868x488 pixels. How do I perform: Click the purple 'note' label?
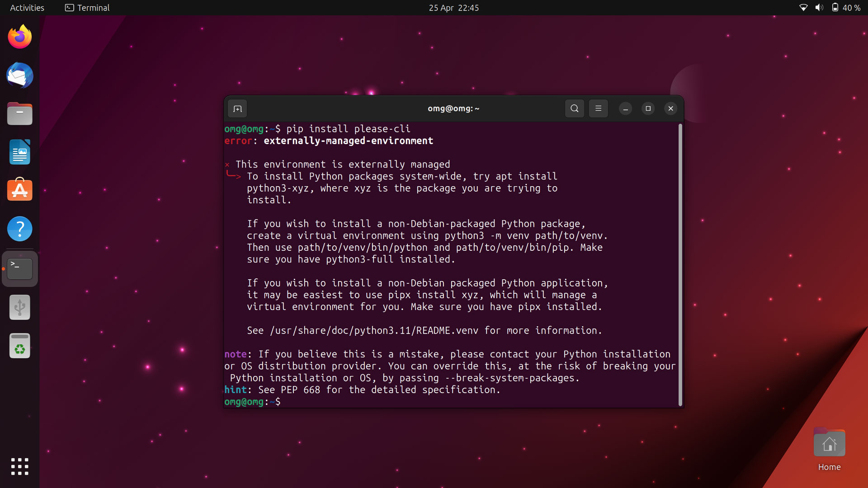pyautogui.click(x=236, y=354)
